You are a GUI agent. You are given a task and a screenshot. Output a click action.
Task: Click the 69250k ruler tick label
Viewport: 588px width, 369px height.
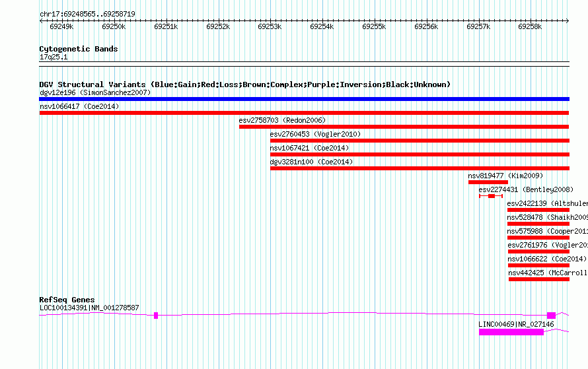click(x=114, y=26)
